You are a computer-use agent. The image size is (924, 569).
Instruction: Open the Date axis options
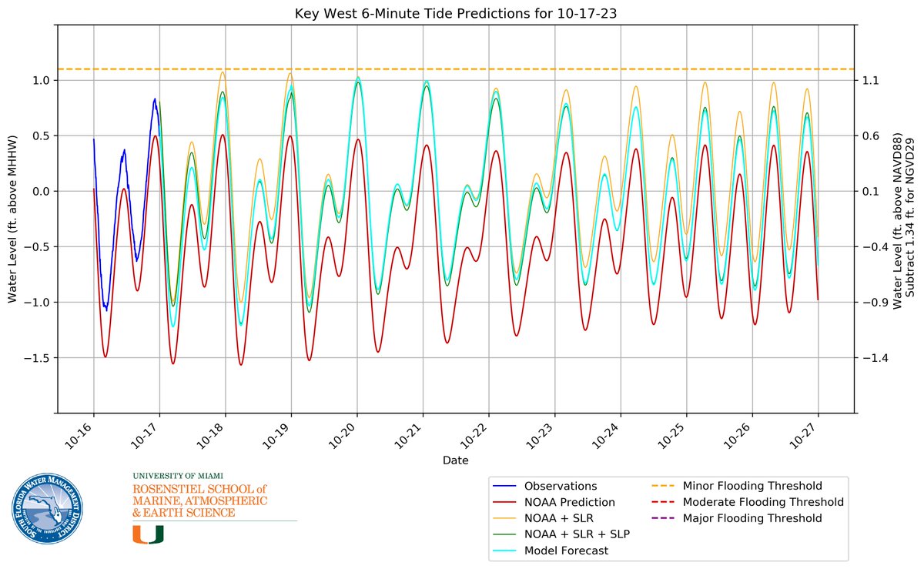point(457,459)
